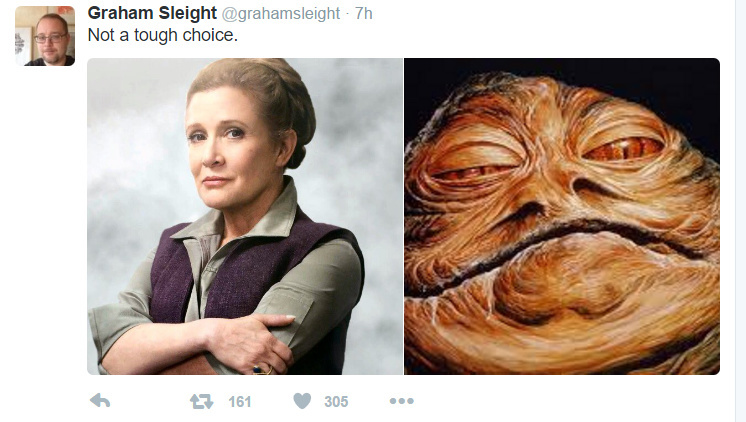Click the blue ring on the woman's hand

(x=257, y=369)
